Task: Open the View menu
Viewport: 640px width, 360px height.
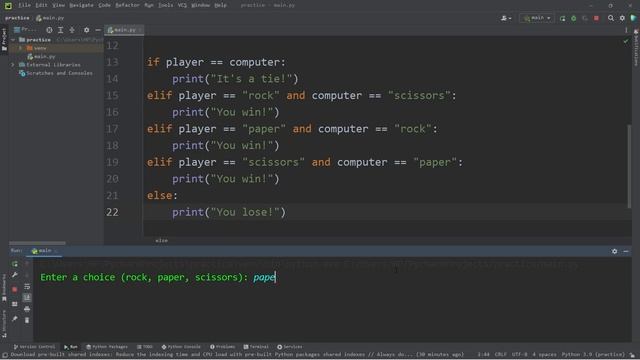Action: (59, 5)
